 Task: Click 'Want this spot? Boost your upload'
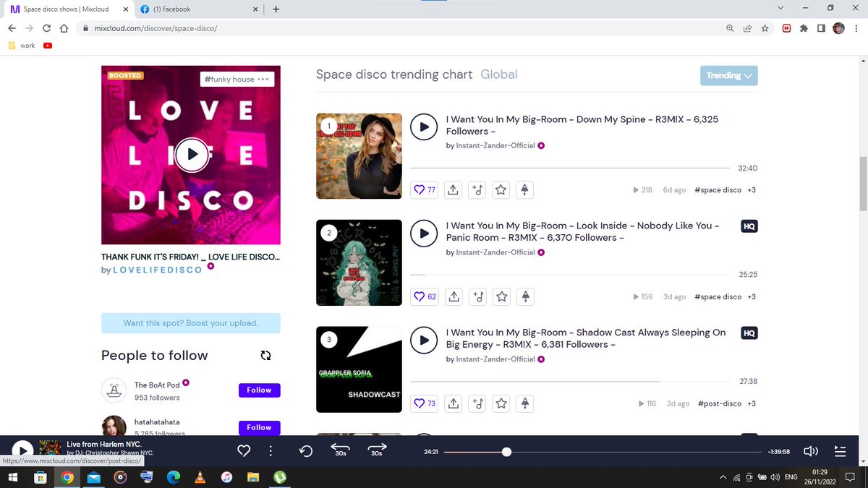[x=191, y=323]
